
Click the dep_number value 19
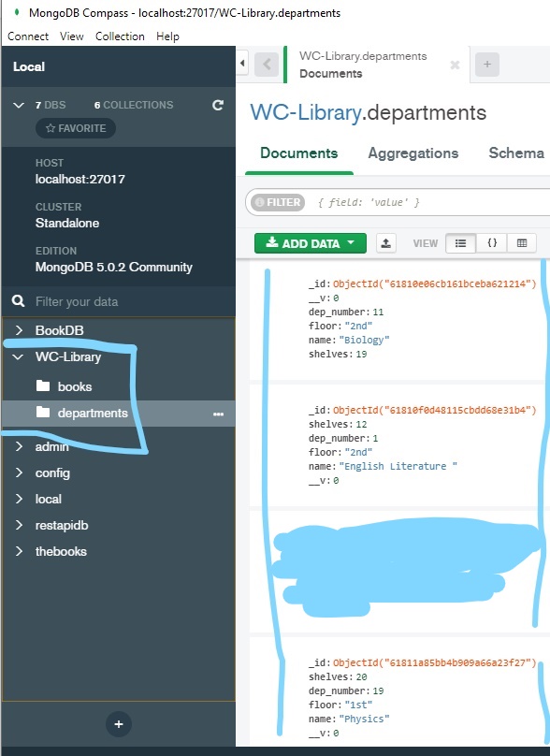click(379, 691)
